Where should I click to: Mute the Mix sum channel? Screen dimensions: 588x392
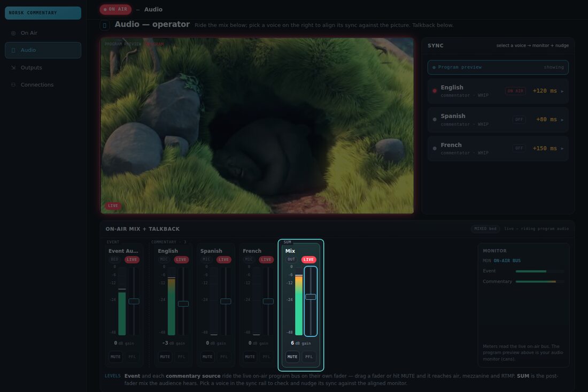click(x=292, y=357)
